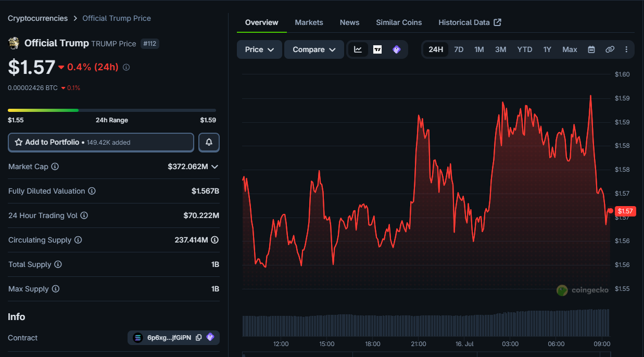Click the red $1.57 current price marker
The height and width of the screenshot is (357, 644).
625,211
